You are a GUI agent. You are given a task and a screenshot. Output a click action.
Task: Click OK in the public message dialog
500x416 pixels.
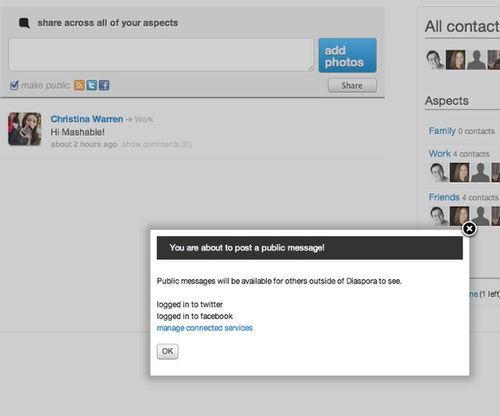(167, 351)
